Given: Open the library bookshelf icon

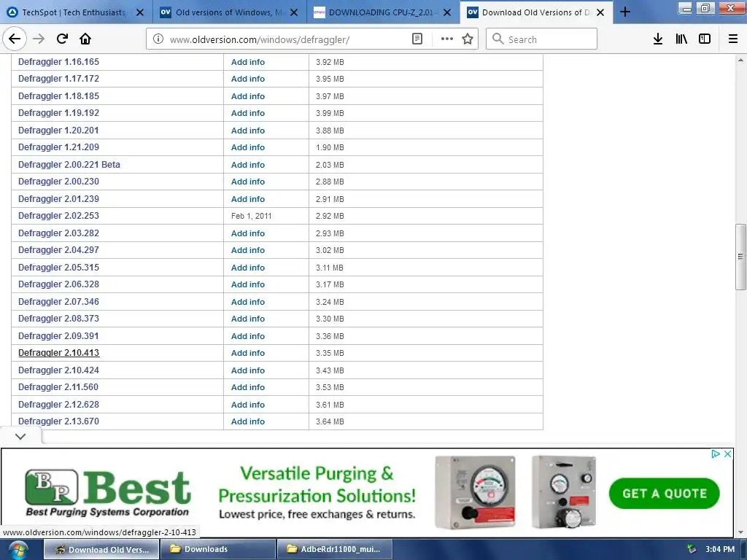Looking at the screenshot, I should point(681,39).
